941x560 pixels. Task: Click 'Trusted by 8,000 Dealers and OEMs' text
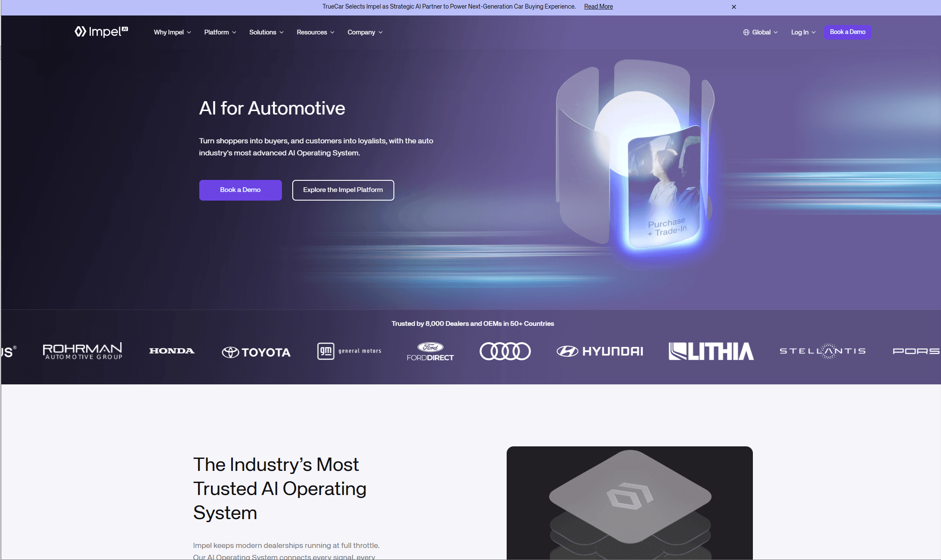(473, 324)
